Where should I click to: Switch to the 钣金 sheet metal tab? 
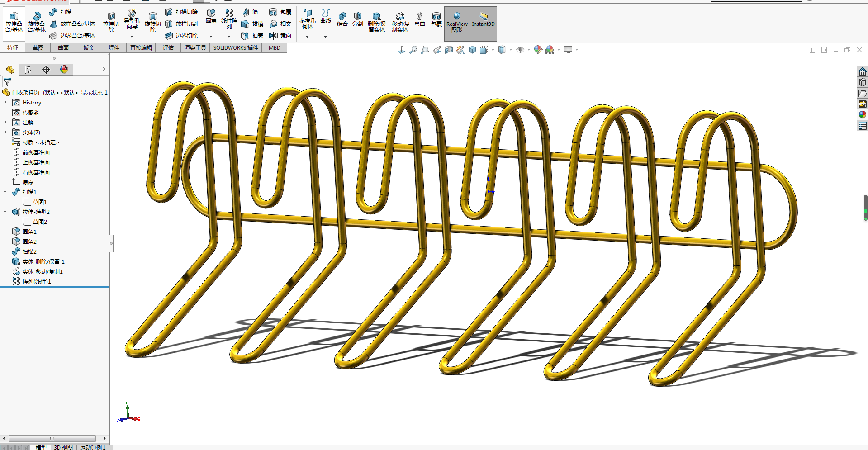pyautogui.click(x=89, y=48)
